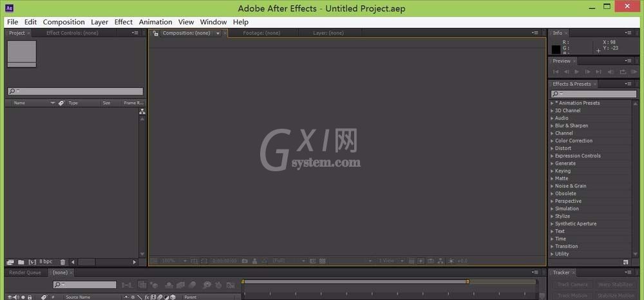Play the preview with the play button
This screenshot has height=300, width=644.
(x=576, y=72)
